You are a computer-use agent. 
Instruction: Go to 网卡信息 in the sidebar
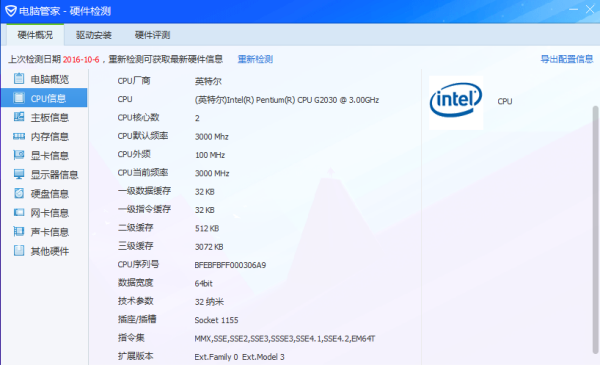click(x=50, y=213)
